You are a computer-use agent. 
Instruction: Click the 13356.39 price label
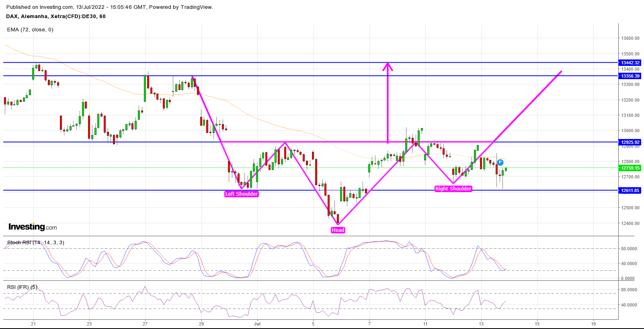point(630,76)
